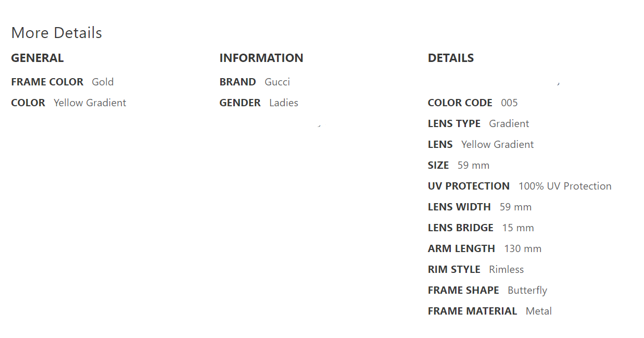Screen dimensions: 644x338
Task: Select Yellow Gradient value beside LENS
Action: point(497,144)
